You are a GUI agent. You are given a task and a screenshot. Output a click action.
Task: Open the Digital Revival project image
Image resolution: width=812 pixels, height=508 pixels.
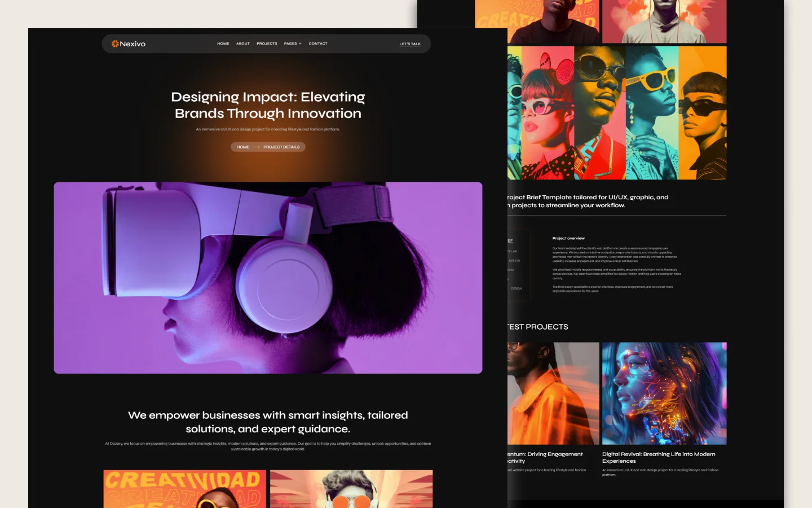[664, 393]
